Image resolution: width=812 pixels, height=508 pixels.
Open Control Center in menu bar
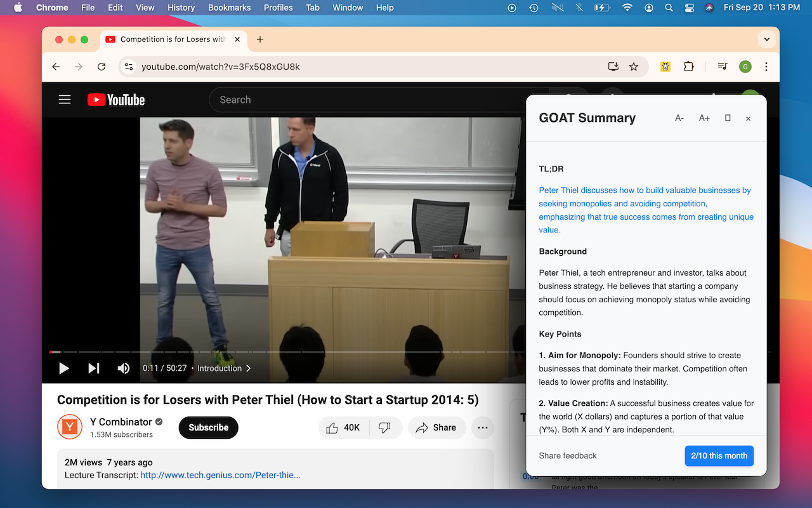point(690,8)
